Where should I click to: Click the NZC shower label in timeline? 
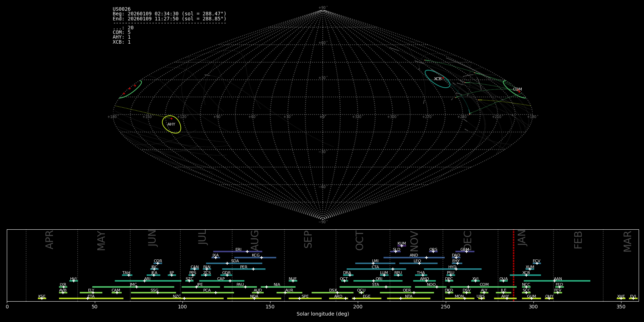(x=177, y=296)
